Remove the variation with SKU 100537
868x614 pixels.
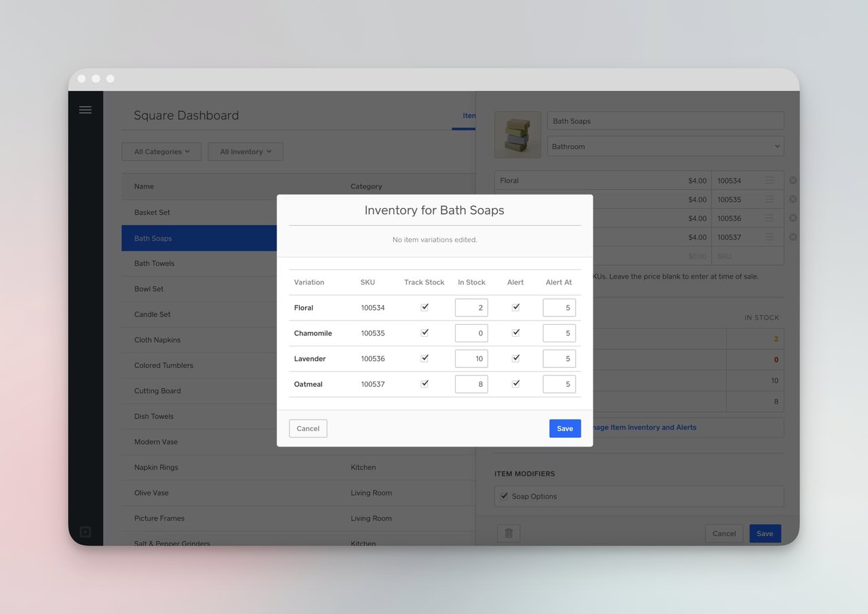793,237
